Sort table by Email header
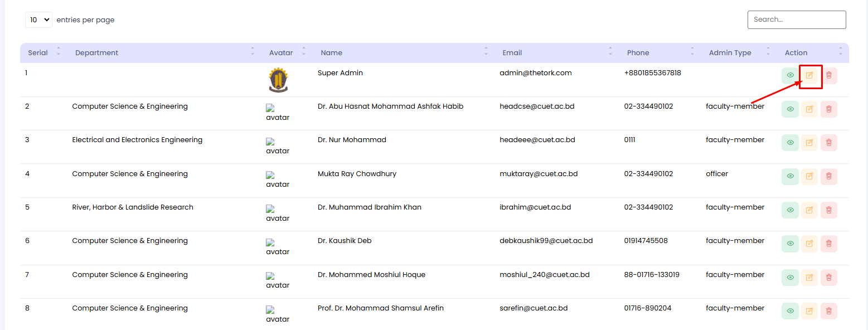868x330 pixels. pyautogui.click(x=512, y=53)
